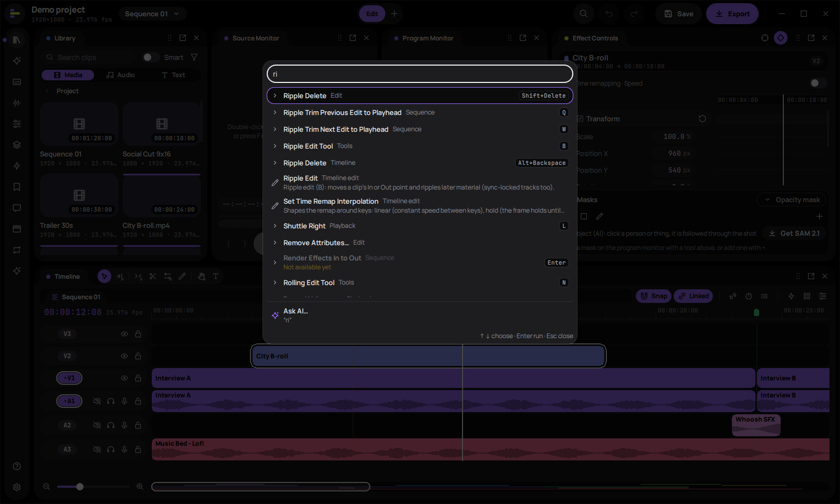Select the Selection arrow tool in Timeline
The width and height of the screenshot is (840, 504).
coord(104,276)
